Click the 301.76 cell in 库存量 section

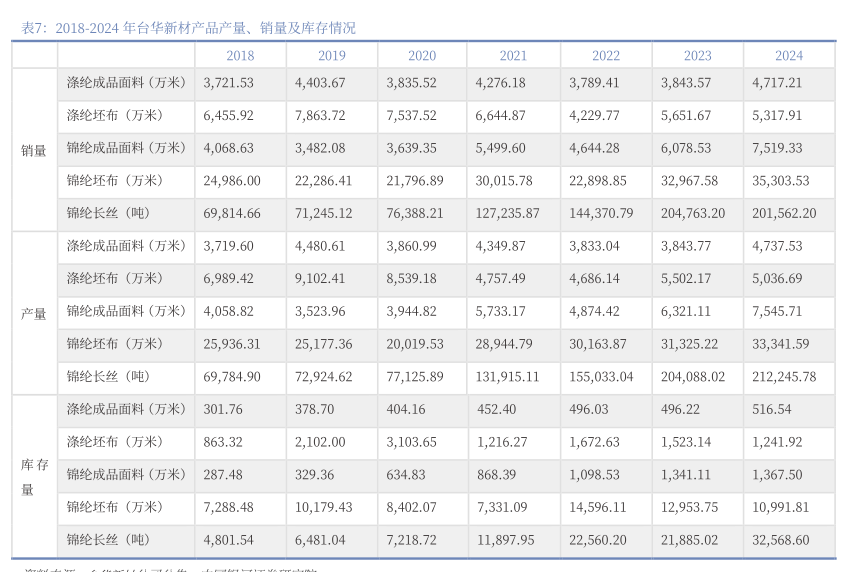coord(223,409)
